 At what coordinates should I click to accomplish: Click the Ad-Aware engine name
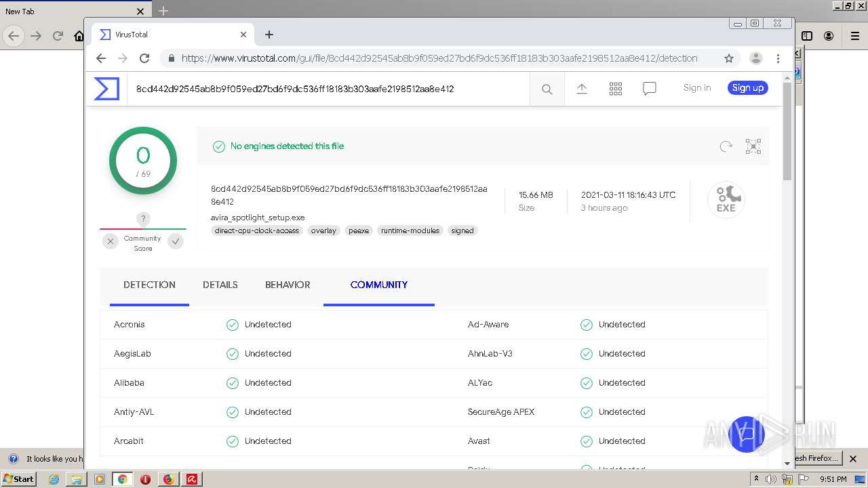[x=488, y=325]
